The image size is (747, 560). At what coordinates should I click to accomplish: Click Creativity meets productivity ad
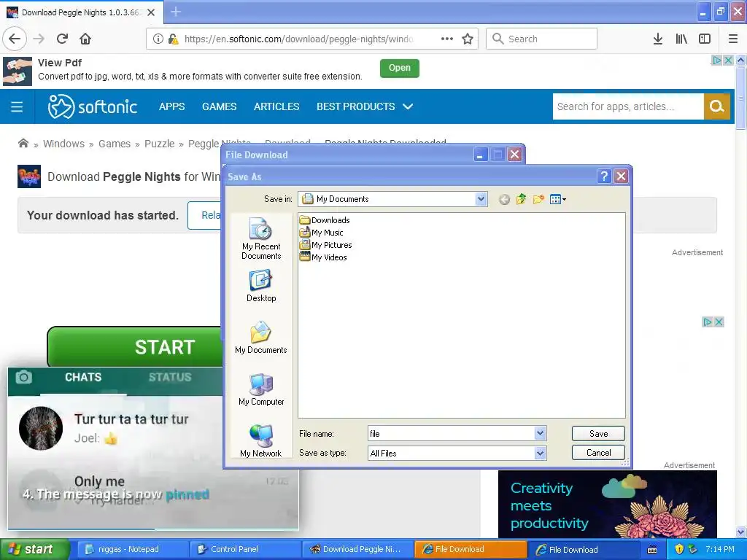[608, 504]
